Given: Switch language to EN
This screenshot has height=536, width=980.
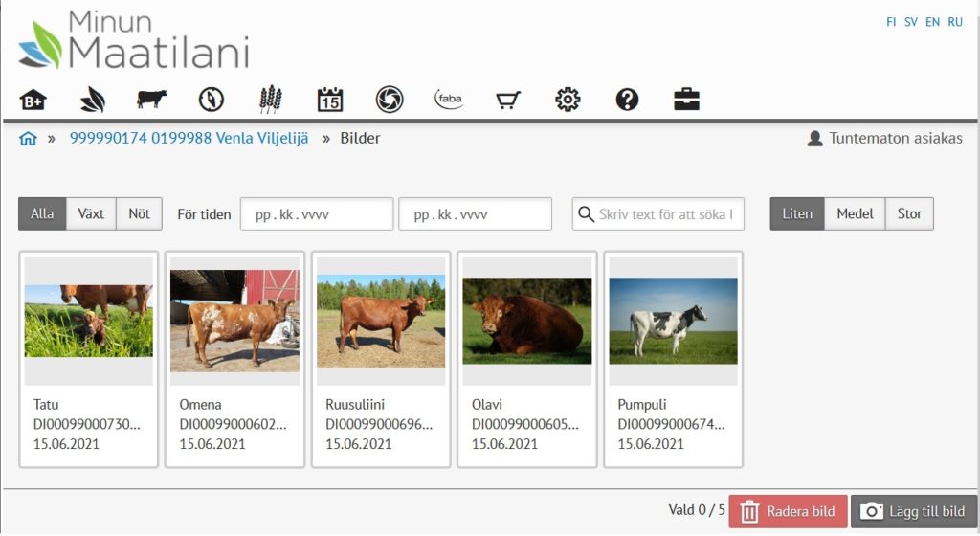Looking at the screenshot, I should [932, 22].
